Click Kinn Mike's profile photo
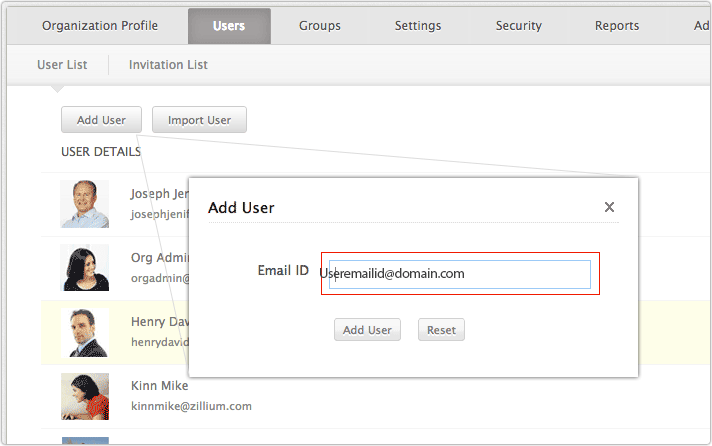Image resolution: width=712 pixels, height=446 pixels. point(85,396)
